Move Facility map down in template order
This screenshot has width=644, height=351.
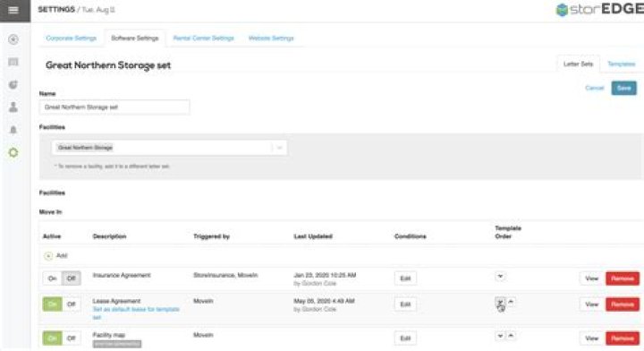coord(500,336)
